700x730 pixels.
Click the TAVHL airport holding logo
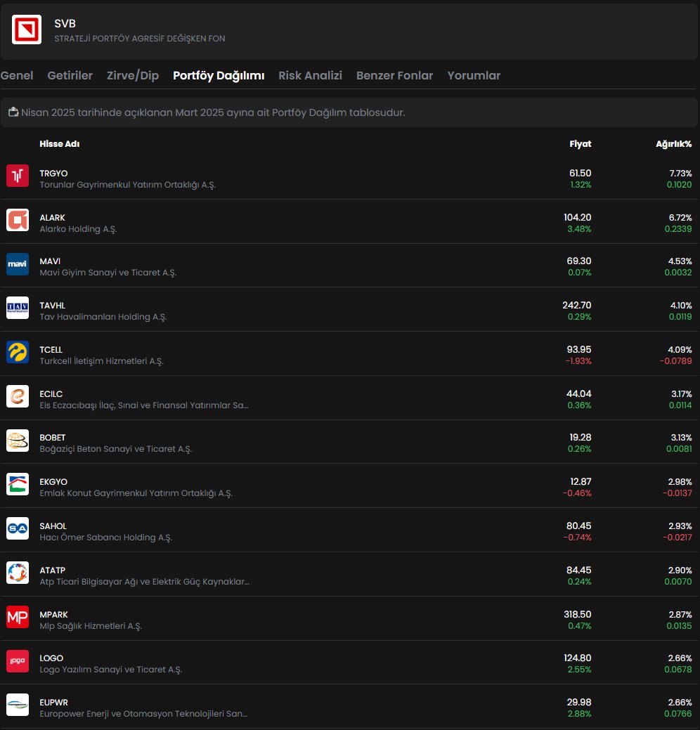(x=18, y=308)
